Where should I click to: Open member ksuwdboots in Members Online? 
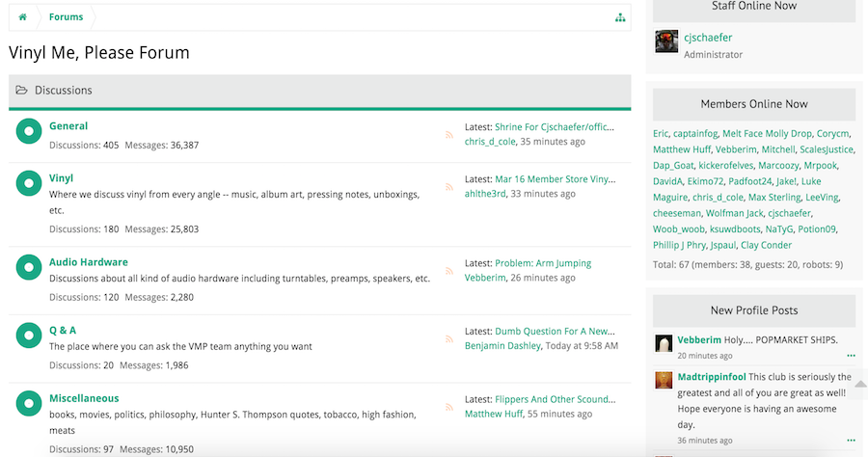click(x=735, y=229)
